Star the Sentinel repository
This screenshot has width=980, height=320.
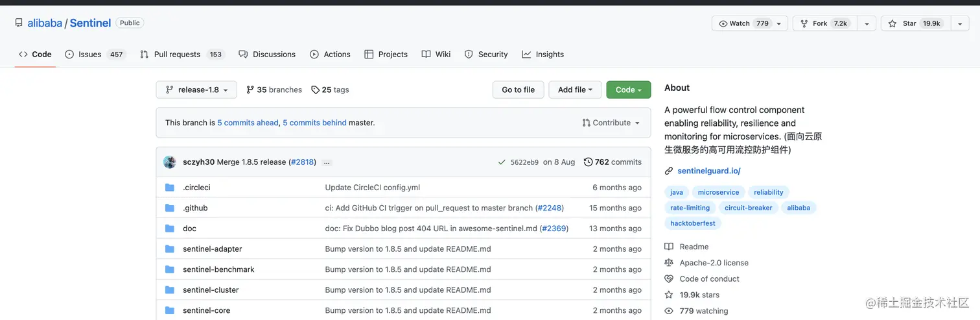point(911,23)
